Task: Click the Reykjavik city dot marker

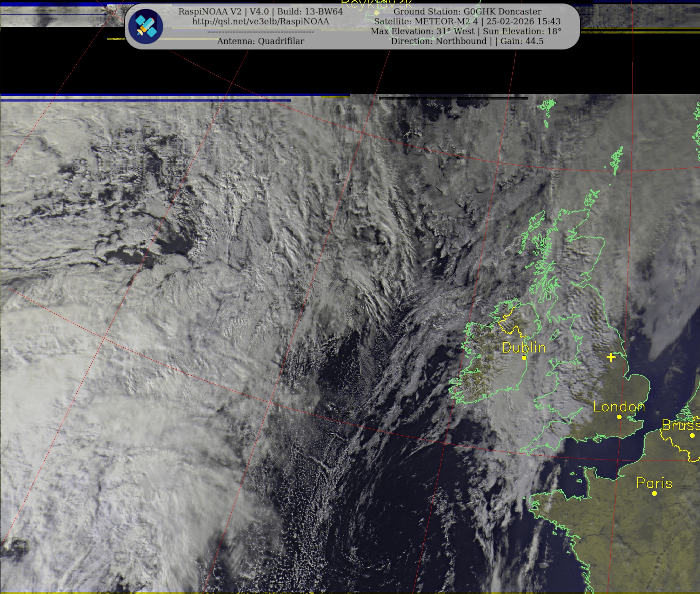Action: (x=376, y=13)
